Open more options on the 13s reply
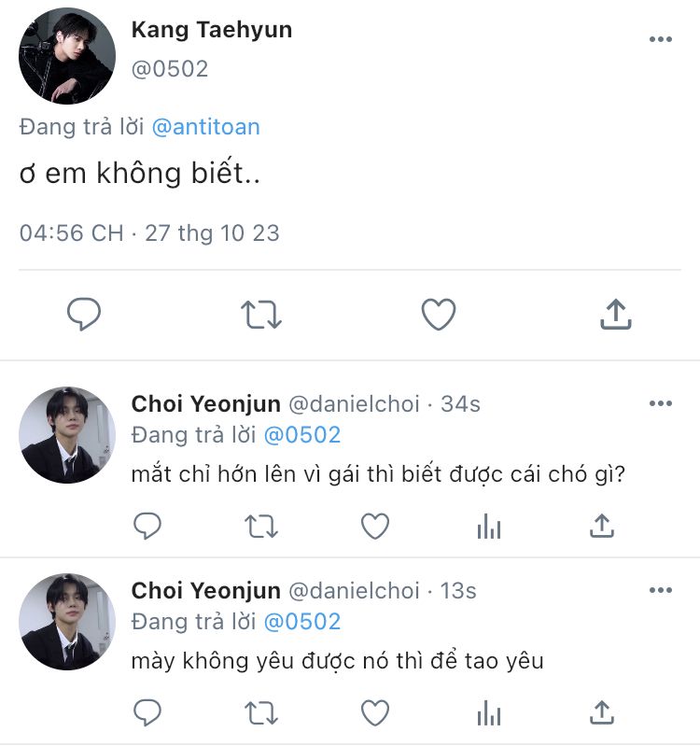 660,590
